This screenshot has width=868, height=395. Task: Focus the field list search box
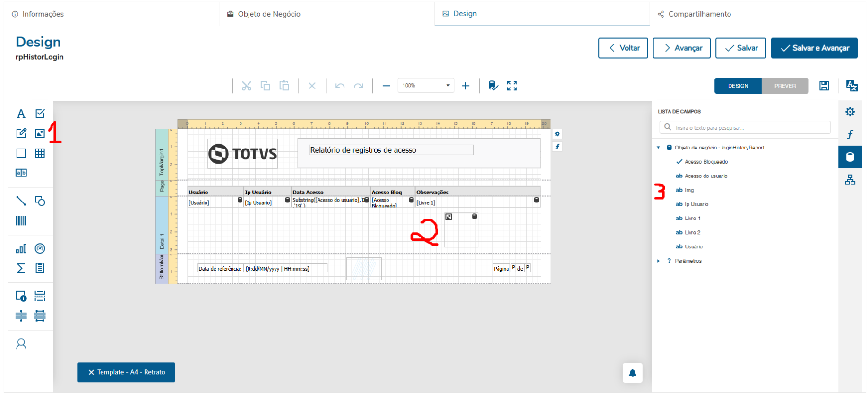coord(745,127)
